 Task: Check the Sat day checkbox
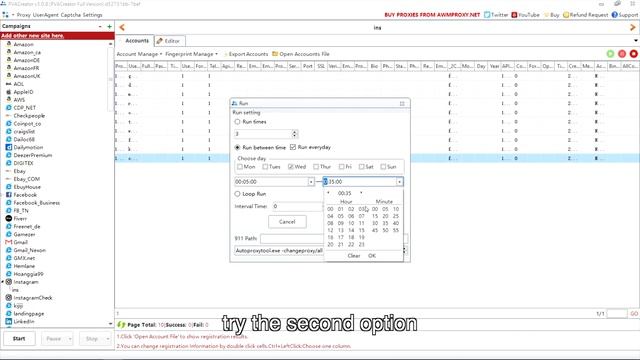[361, 167]
